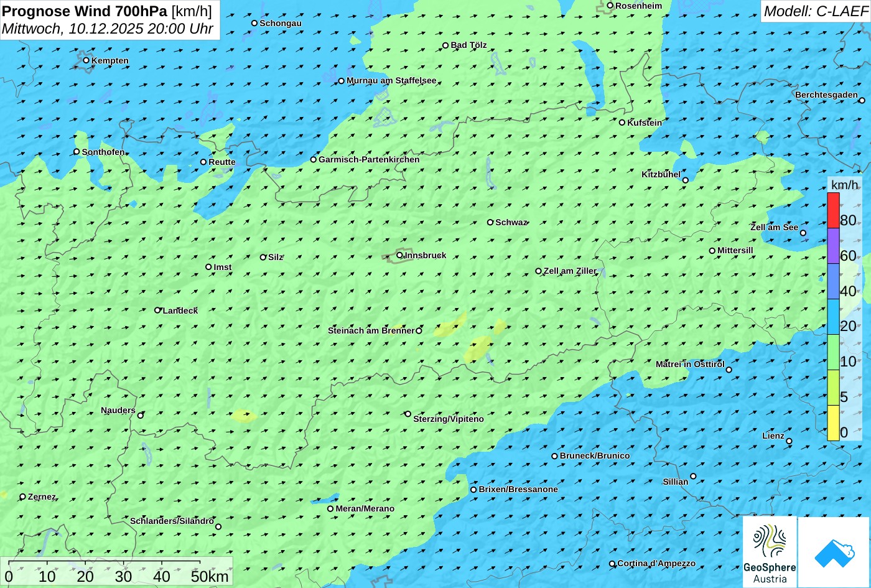The image size is (871, 588).
Task: Click the Bruneck/Brunico label
Action: click(595, 455)
